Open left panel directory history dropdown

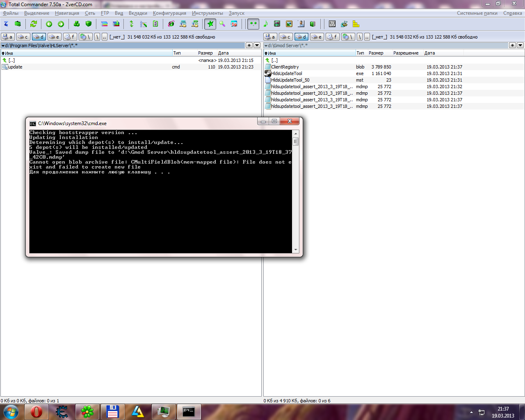pos(257,45)
